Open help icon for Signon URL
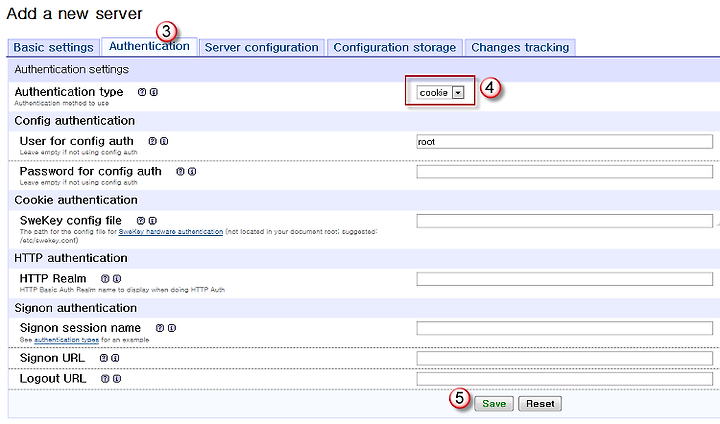720x424 pixels. (x=104, y=358)
